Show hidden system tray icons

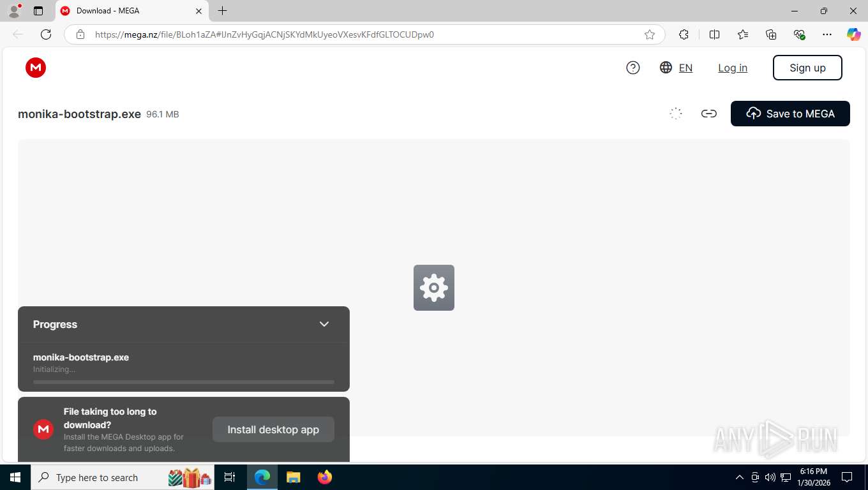pyautogui.click(x=740, y=477)
